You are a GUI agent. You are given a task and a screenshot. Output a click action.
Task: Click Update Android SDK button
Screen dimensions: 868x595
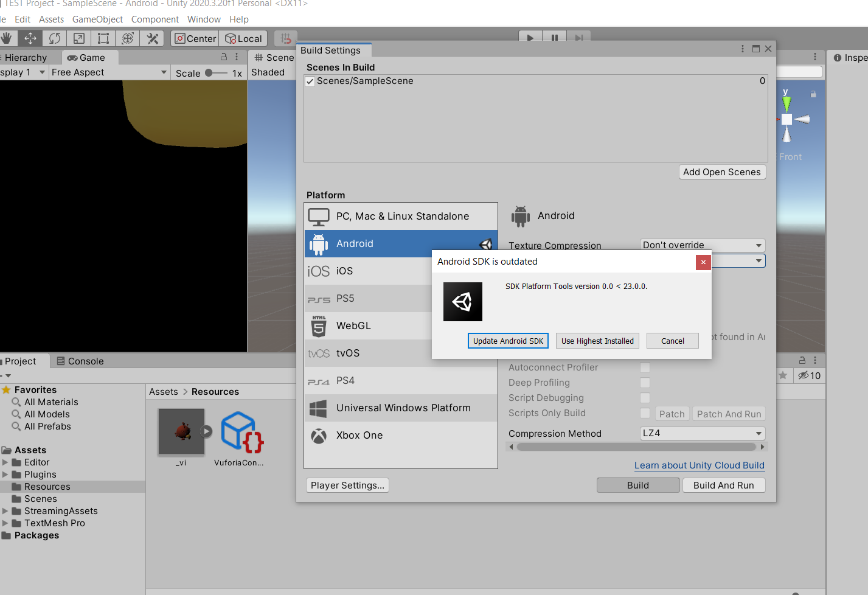pos(508,341)
